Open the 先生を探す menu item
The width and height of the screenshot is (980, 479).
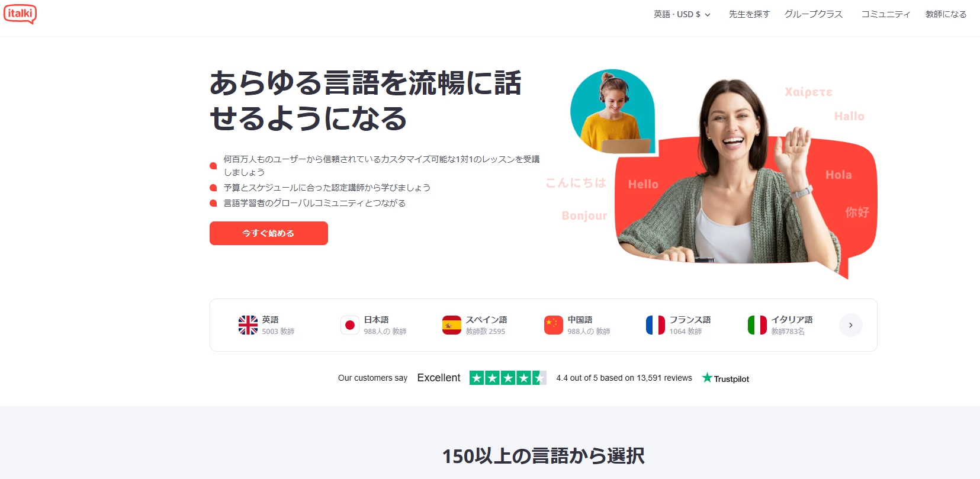(749, 14)
